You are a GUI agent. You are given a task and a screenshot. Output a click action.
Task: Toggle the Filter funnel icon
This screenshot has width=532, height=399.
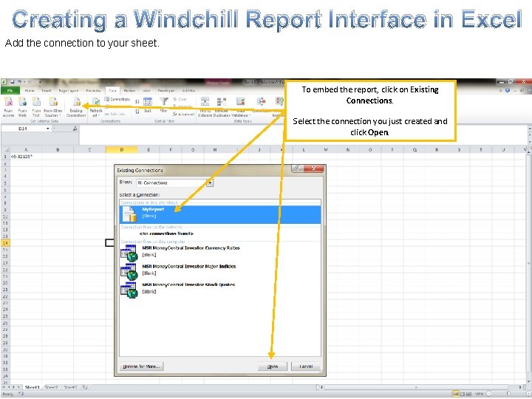pos(164,105)
